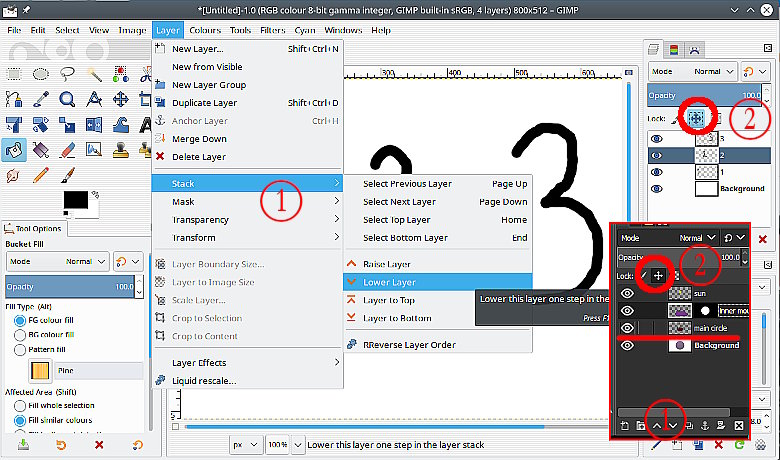
Task: Expand the Layer Effects submenu
Action: tap(247, 363)
